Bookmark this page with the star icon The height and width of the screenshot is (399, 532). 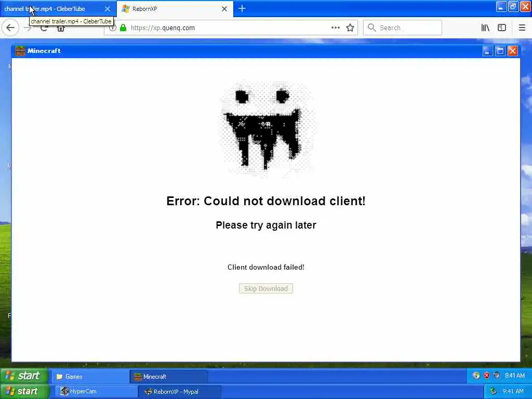click(350, 28)
